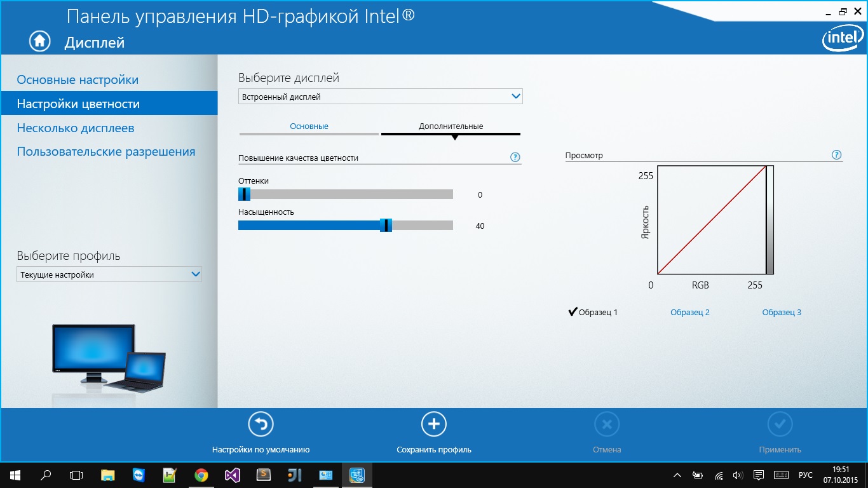Go to the Home screen icon
Viewport: 868px width, 488px height.
pos(39,41)
